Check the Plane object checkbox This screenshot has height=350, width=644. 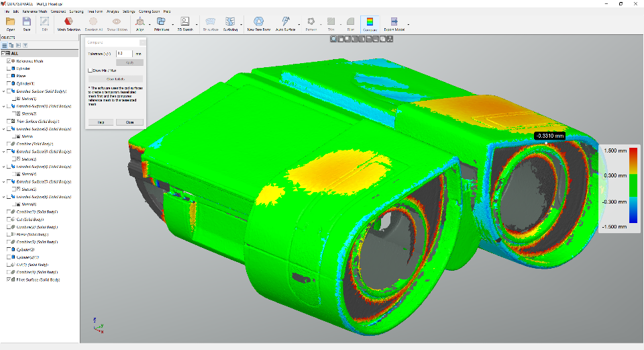[9, 76]
